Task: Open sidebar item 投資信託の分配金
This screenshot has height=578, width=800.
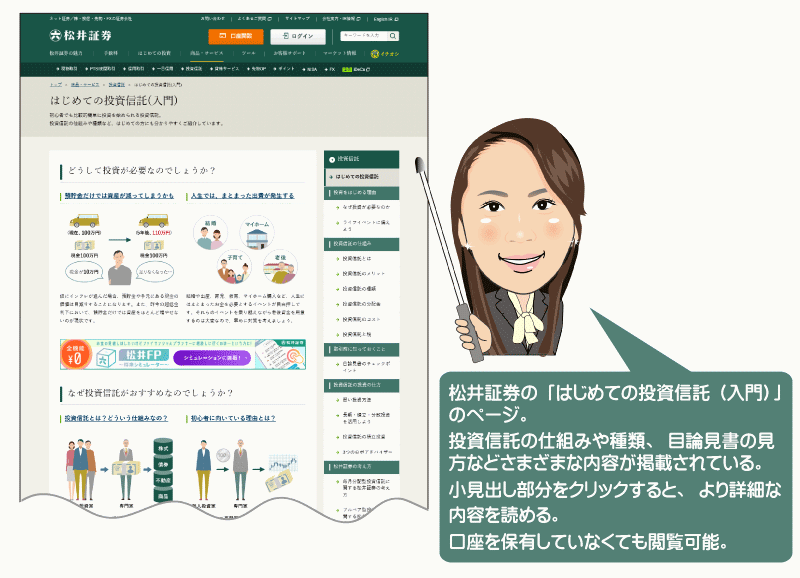Action: (361, 304)
